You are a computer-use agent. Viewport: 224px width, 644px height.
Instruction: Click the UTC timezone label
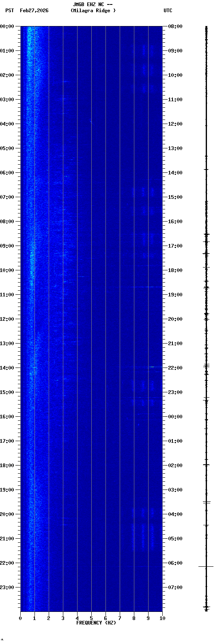168,11
